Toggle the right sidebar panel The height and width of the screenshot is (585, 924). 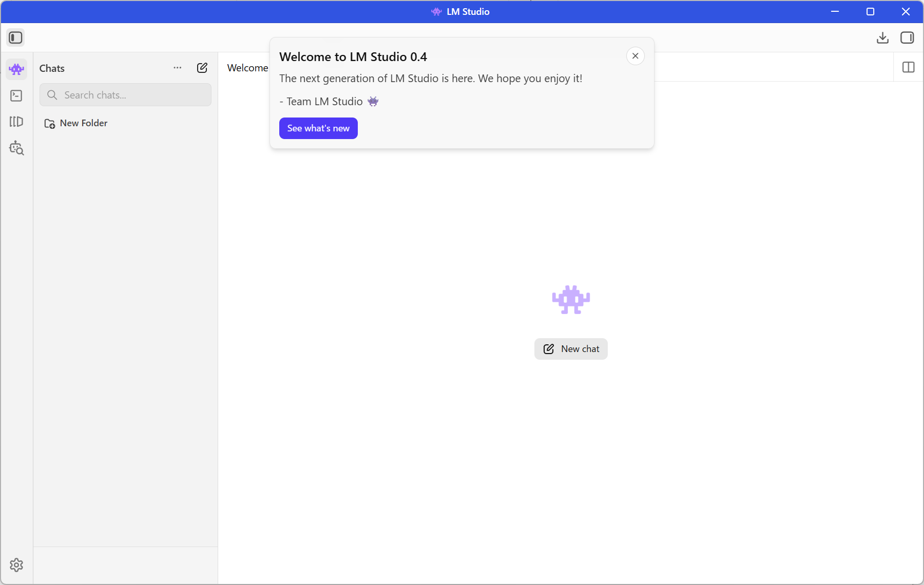[x=907, y=37]
